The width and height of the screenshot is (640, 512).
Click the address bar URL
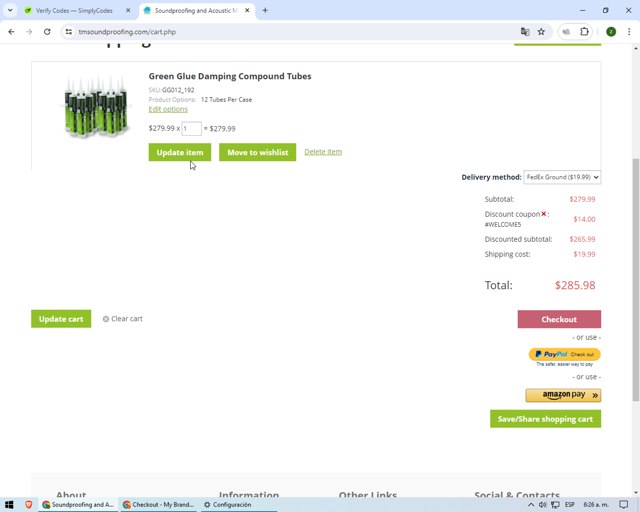point(127,32)
